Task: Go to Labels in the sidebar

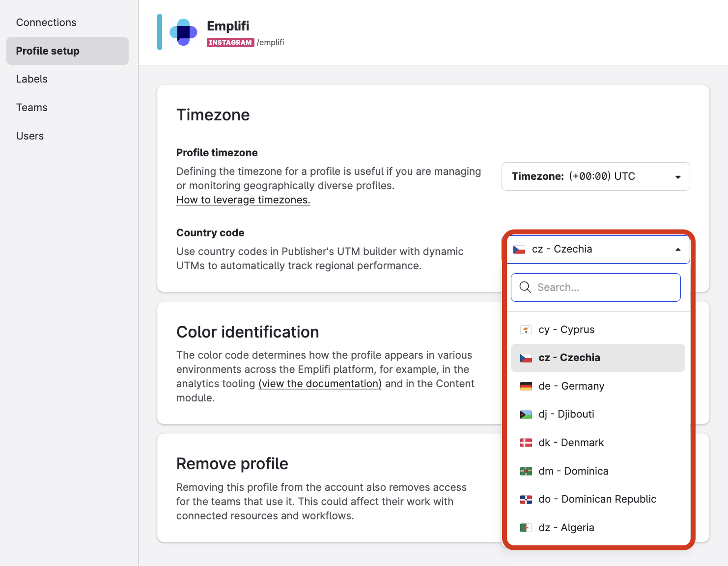Action: point(32,79)
